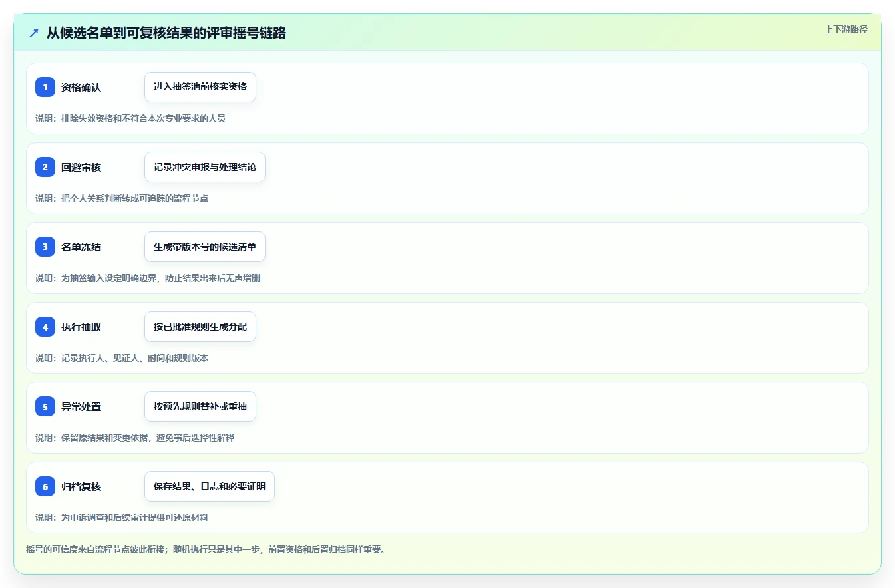This screenshot has height=588, width=895.
Task: Click the note 记录执行人、见证人、时间和规则版本
Action: point(122,358)
